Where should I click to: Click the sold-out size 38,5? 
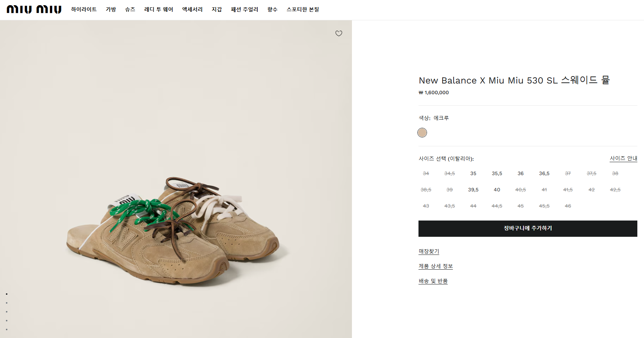[426, 190]
